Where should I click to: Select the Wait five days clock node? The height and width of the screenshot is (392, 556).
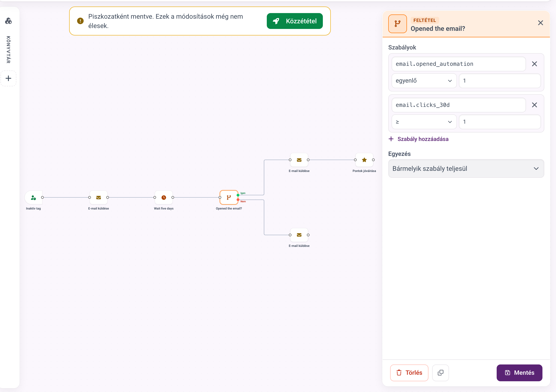pyautogui.click(x=164, y=198)
